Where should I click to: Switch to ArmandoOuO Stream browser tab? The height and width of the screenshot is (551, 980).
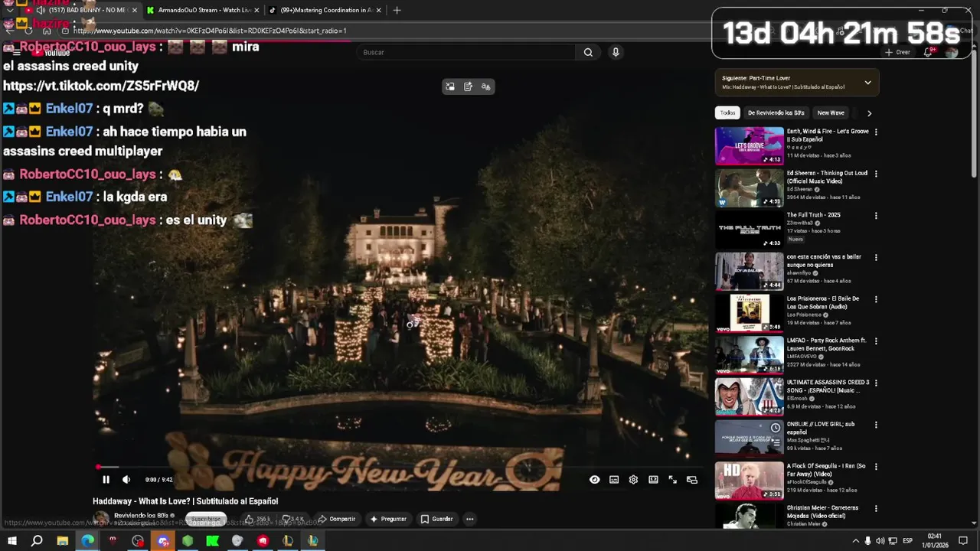point(204,10)
